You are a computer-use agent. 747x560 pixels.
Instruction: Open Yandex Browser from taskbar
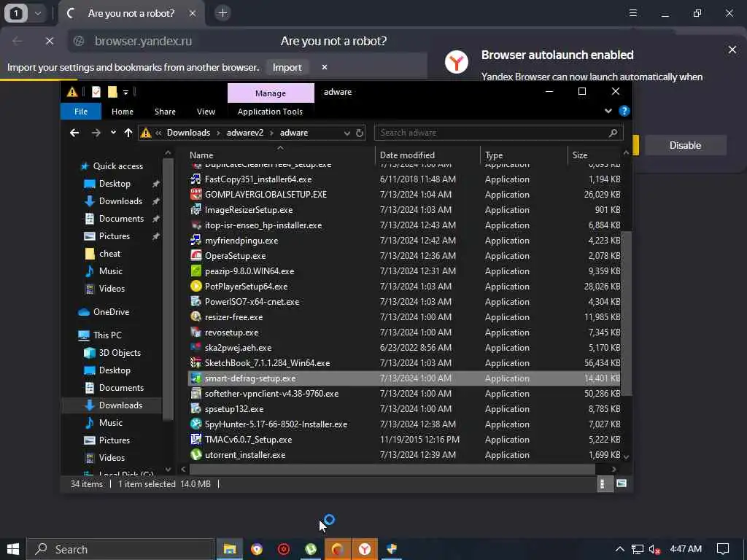[x=365, y=549]
